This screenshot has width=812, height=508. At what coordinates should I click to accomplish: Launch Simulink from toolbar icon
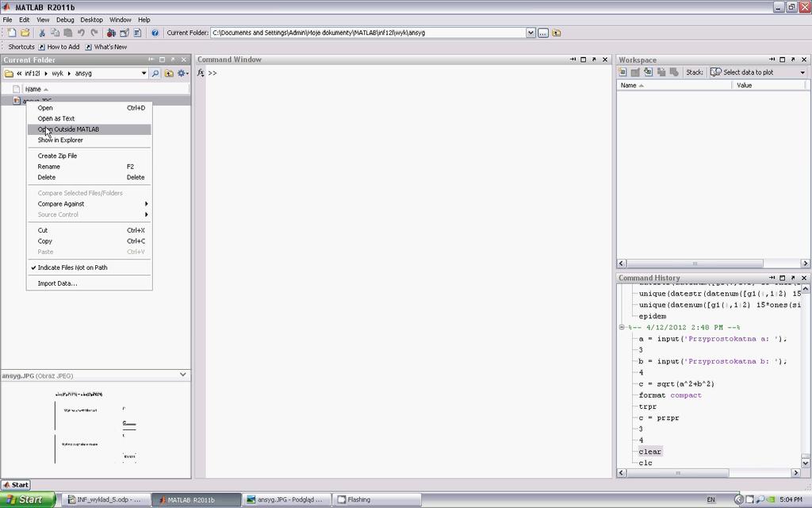(x=111, y=33)
